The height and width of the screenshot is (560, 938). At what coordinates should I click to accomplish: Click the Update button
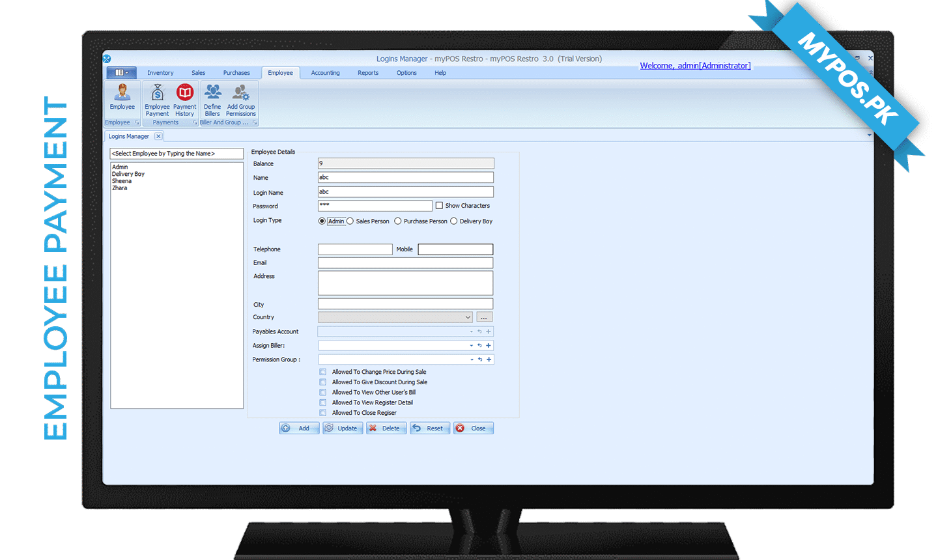tap(343, 428)
